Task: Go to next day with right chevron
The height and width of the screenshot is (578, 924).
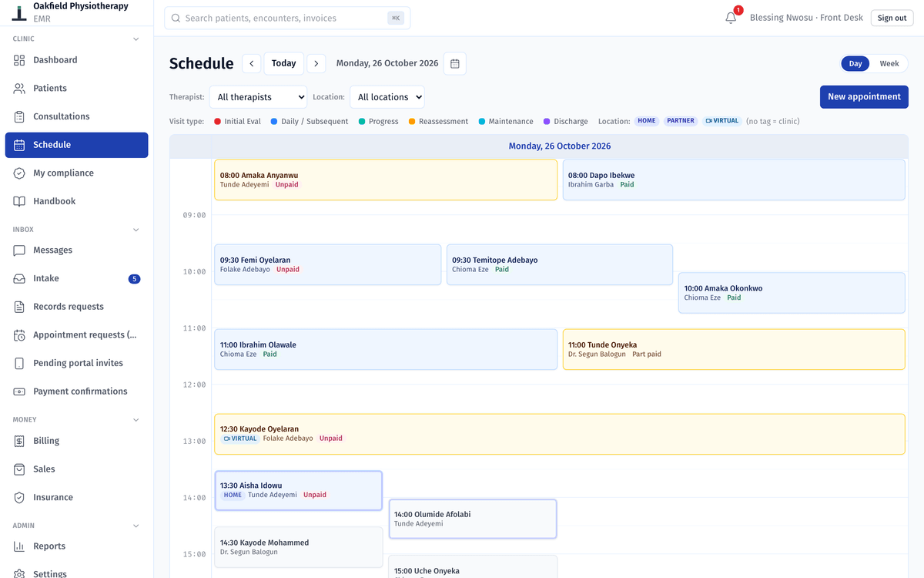Action: pos(316,63)
